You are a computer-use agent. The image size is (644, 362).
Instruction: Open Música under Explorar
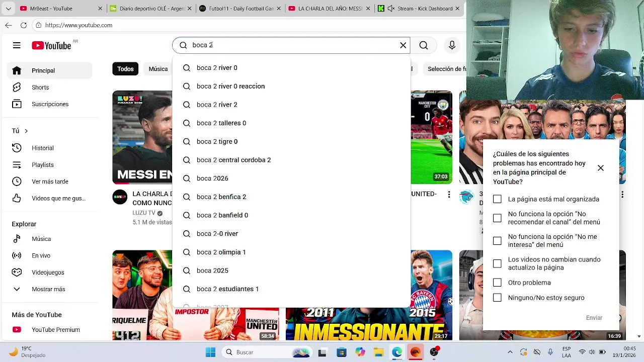point(49,239)
